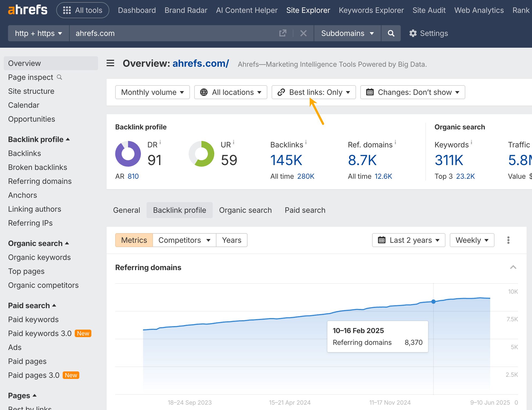Switch to the Organic search tab
The height and width of the screenshot is (410, 532).
pos(245,210)
